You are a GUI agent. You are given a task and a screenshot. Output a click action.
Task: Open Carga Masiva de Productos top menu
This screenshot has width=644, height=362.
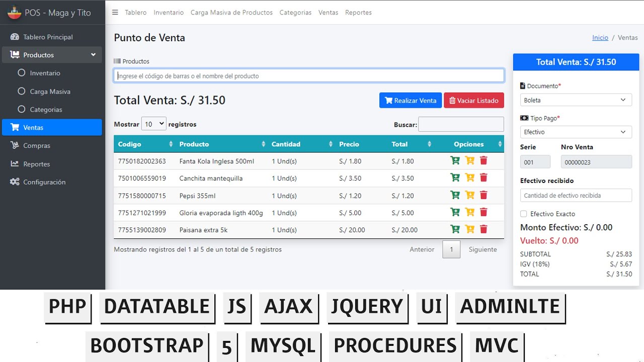pos(231,13)
